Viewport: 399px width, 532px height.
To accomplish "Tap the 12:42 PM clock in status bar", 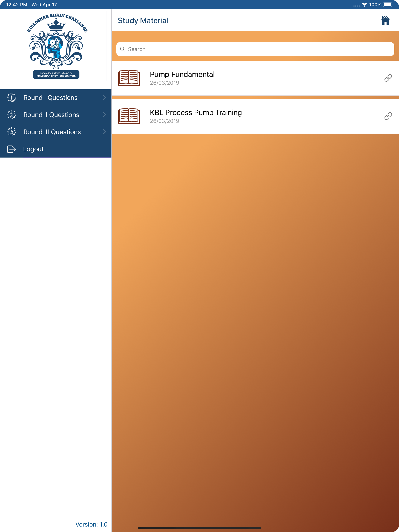I will [x=17, y=4].
